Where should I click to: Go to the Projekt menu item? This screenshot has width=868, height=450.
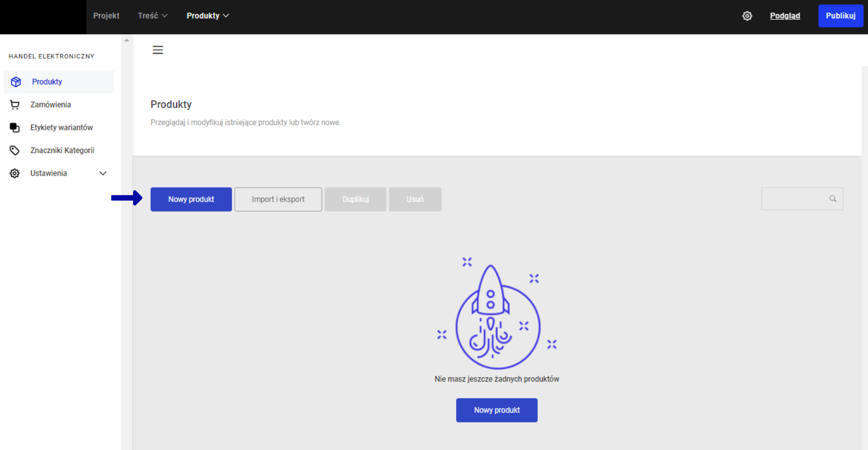click(x=106, y=16)
